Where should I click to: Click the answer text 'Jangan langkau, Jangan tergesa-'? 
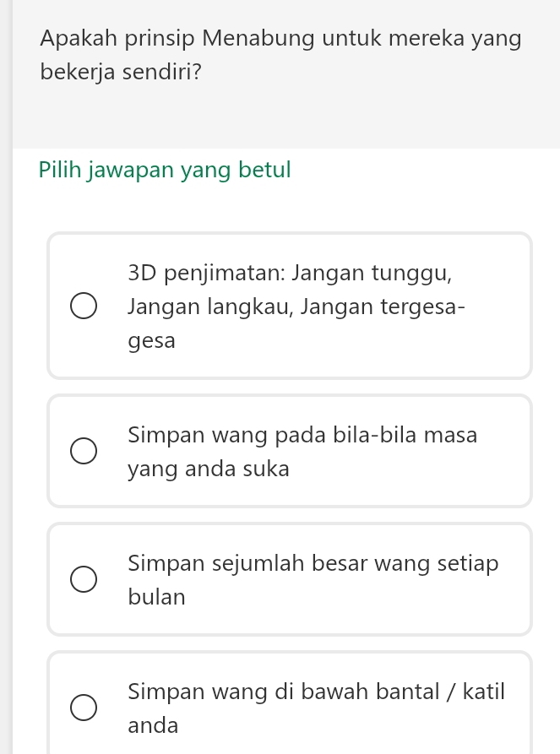coord(296,306)
